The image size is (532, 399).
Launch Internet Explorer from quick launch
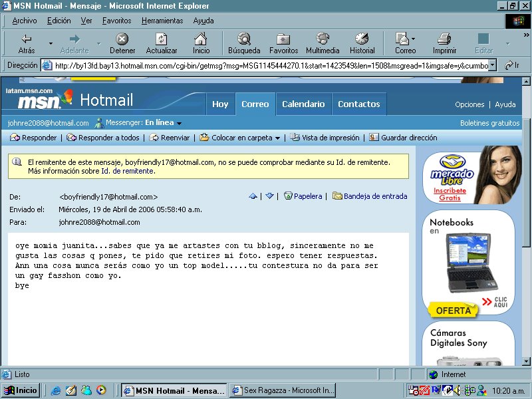coord(56,390)
